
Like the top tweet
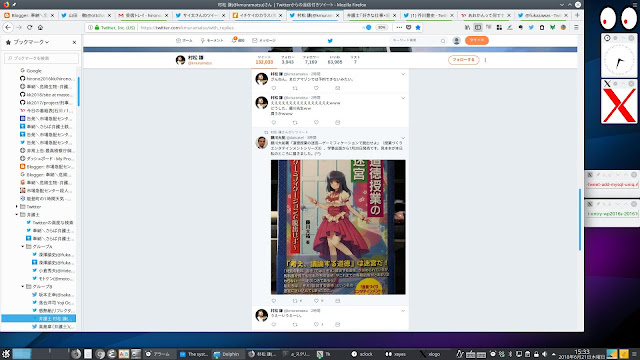tap(316, 88)
